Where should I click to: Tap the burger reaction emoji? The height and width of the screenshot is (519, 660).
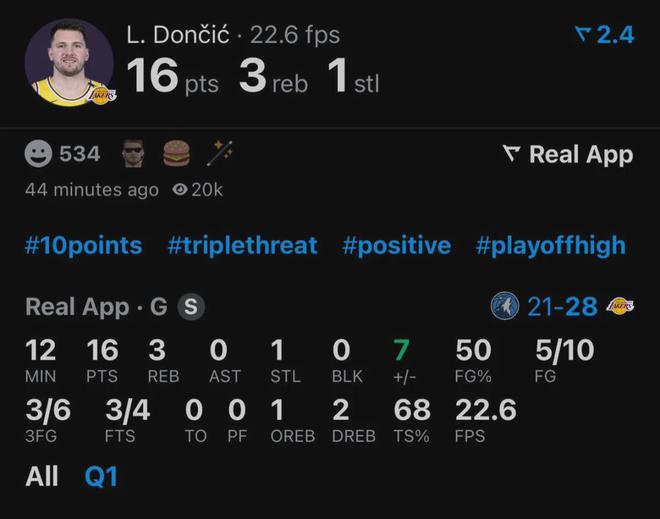176,154
